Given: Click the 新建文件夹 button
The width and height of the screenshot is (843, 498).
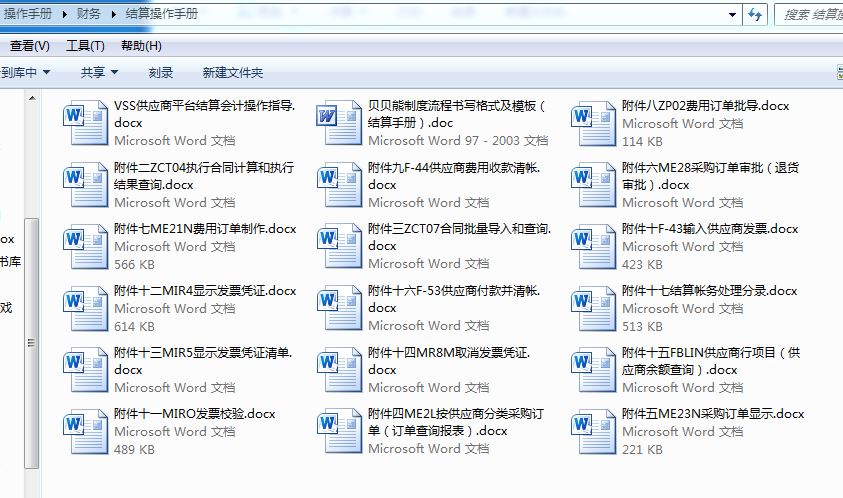Looking at the screenshot, I should tap(233, 72).
